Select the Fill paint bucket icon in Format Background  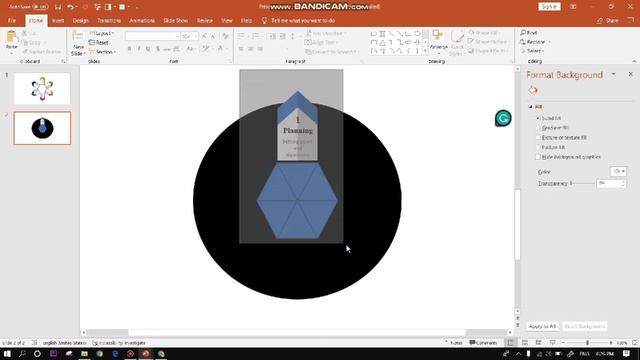pos(533,90)
